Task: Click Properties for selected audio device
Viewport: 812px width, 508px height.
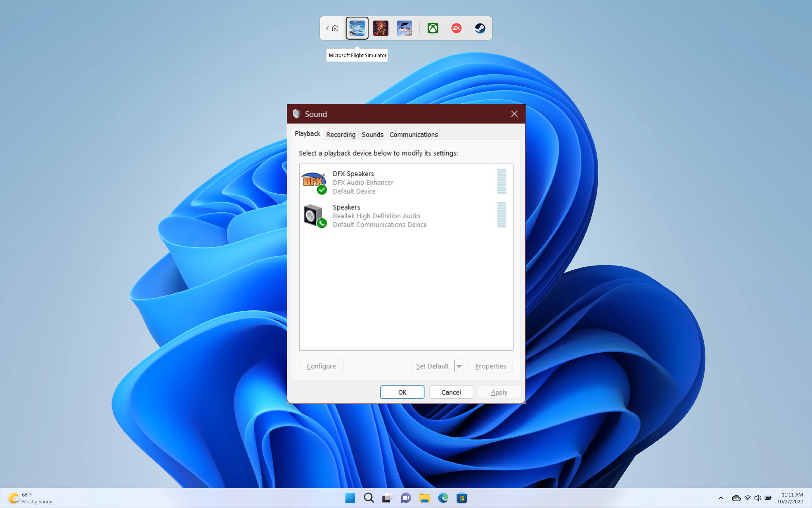Action: [490, 366]
